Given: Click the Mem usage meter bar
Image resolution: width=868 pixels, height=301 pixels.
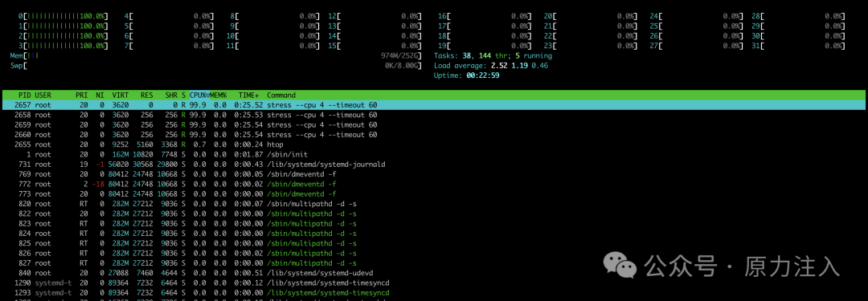Looking at the screenshot, I should (216, 56).
